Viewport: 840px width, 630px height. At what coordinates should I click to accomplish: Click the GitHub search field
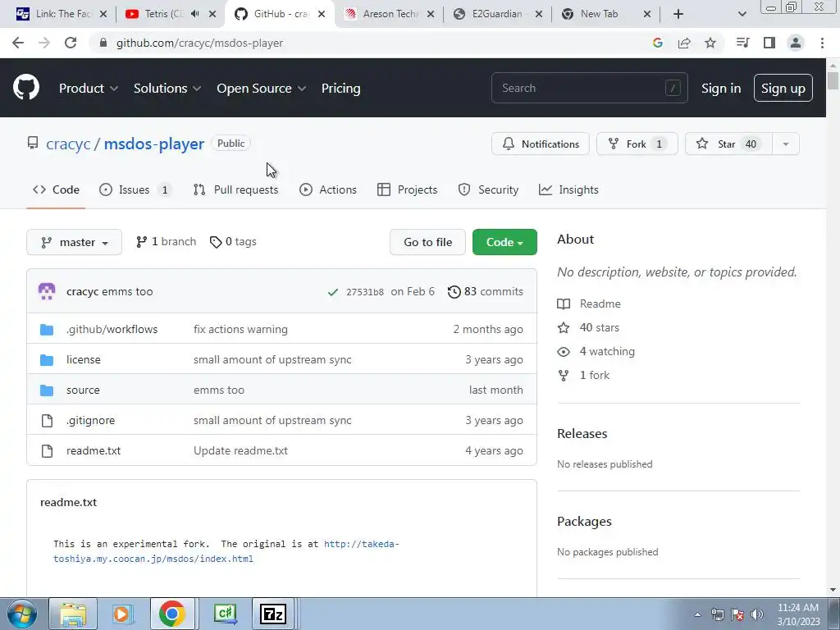point(589,88)
